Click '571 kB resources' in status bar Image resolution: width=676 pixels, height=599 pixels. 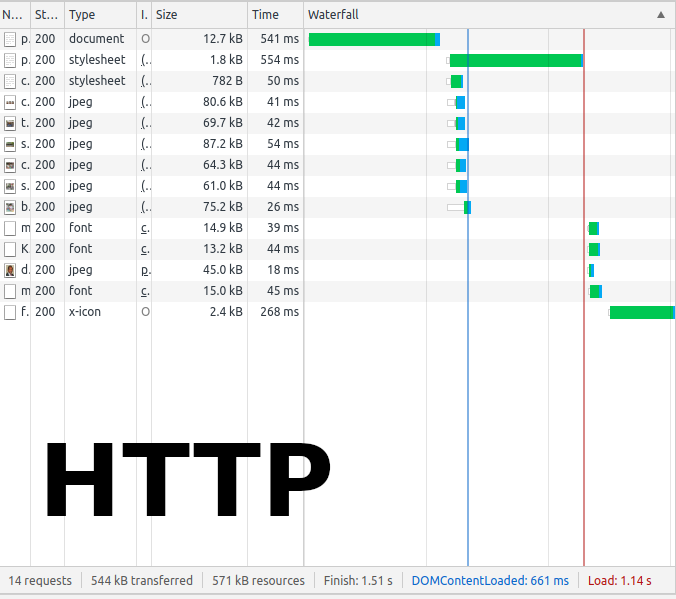coord(258,581)
